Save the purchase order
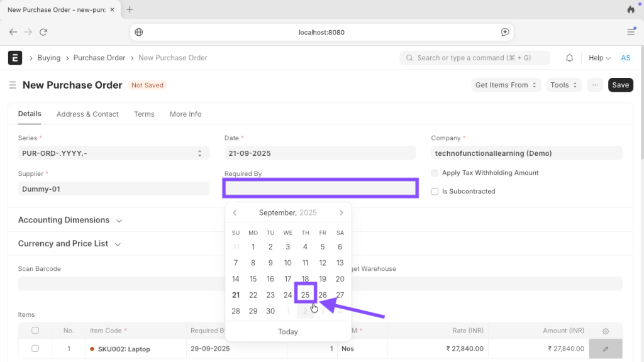This screenshot has width=644, height=362. click(620, 85)
